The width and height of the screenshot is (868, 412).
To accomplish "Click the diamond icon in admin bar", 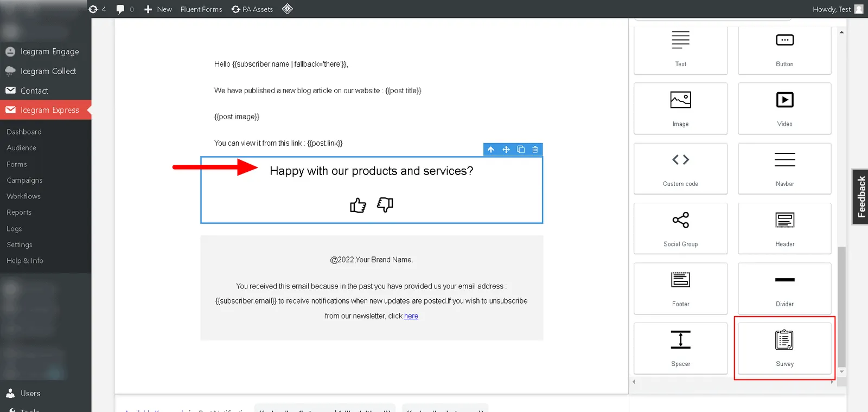I will point(288,9).
